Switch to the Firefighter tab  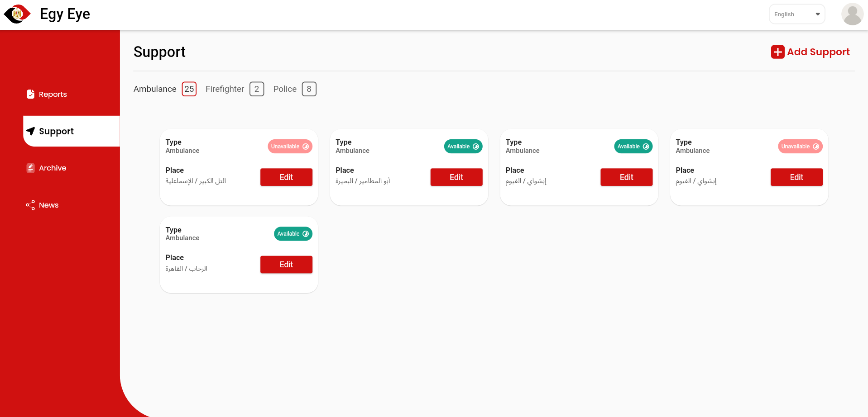225,89
